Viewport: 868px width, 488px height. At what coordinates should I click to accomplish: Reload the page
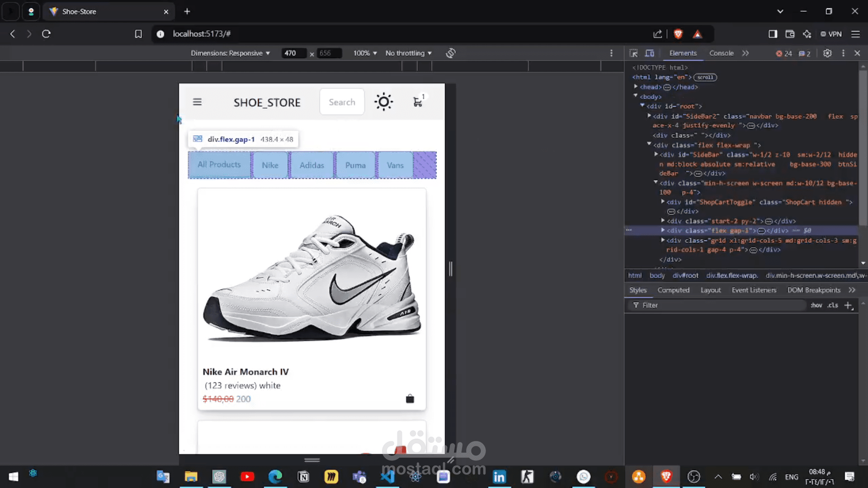point(46,34)
